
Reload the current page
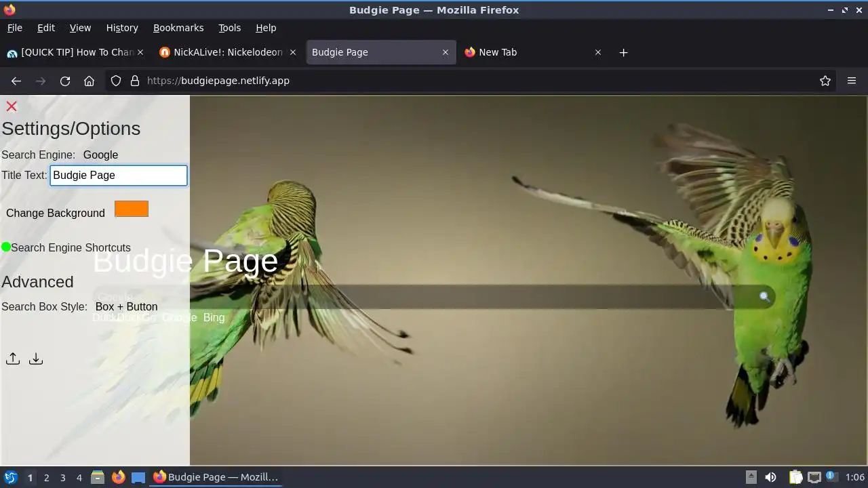point(65,81)
